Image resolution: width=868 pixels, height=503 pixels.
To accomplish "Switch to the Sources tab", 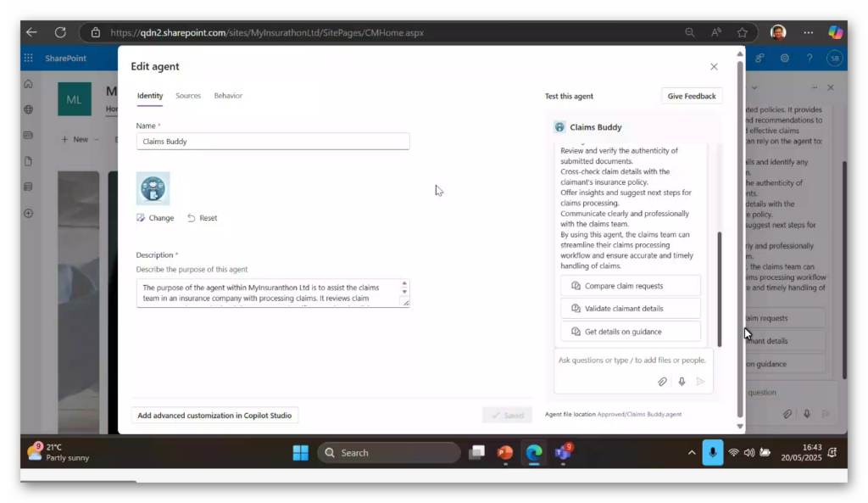I will (187, 95).
